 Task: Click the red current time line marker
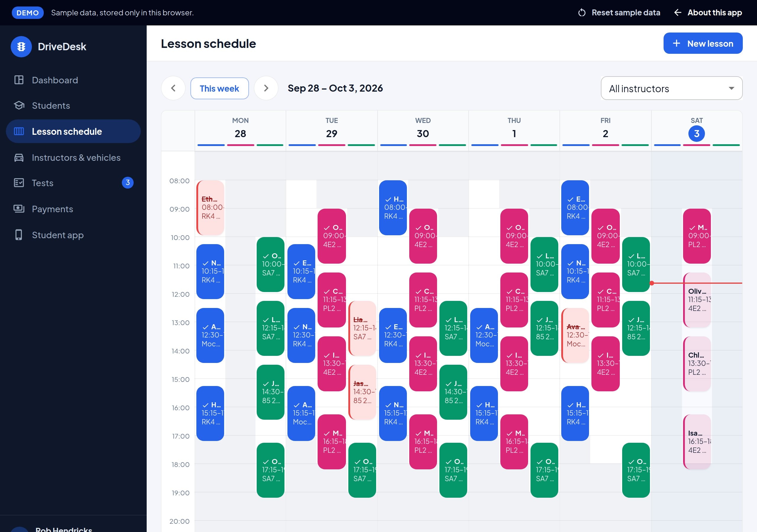[652, 283]
